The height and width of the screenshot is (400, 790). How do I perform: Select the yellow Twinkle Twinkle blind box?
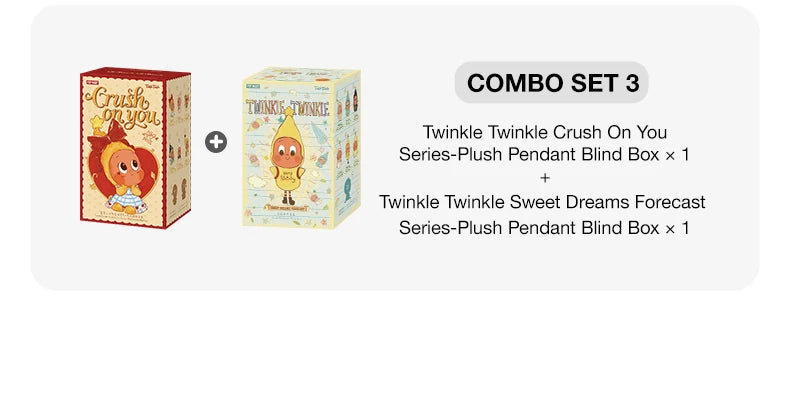[x=300, y=148]
